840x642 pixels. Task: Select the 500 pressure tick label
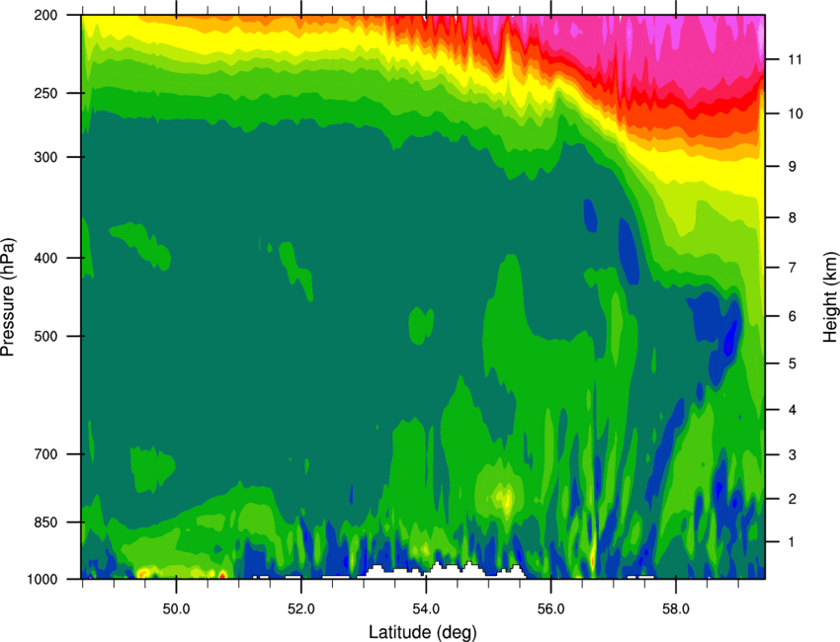point(45,336)
